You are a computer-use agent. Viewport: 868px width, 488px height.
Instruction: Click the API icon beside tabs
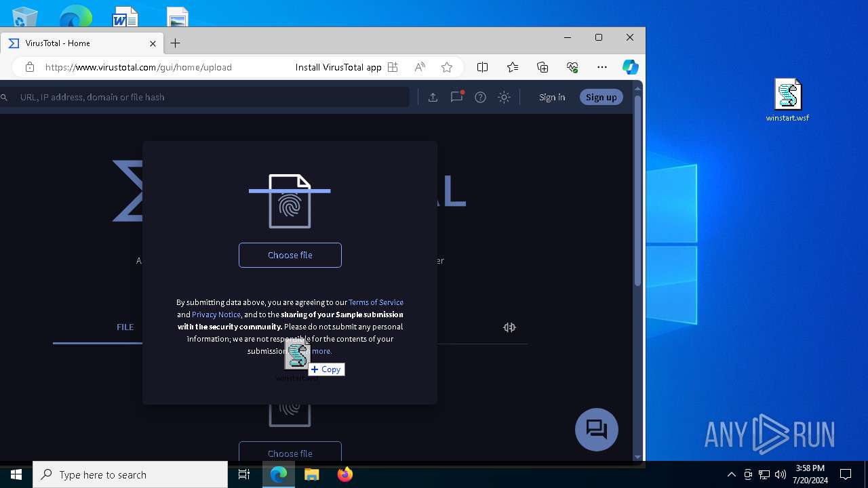509,327
